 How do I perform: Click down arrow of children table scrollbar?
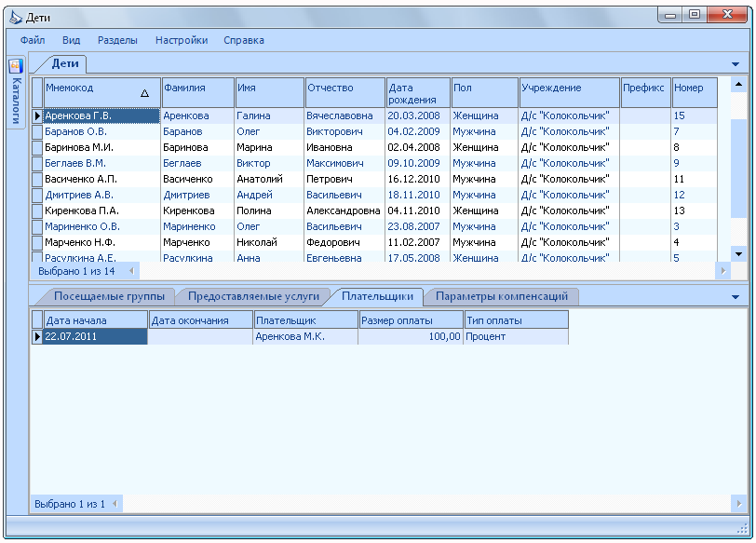coord(738,253)
